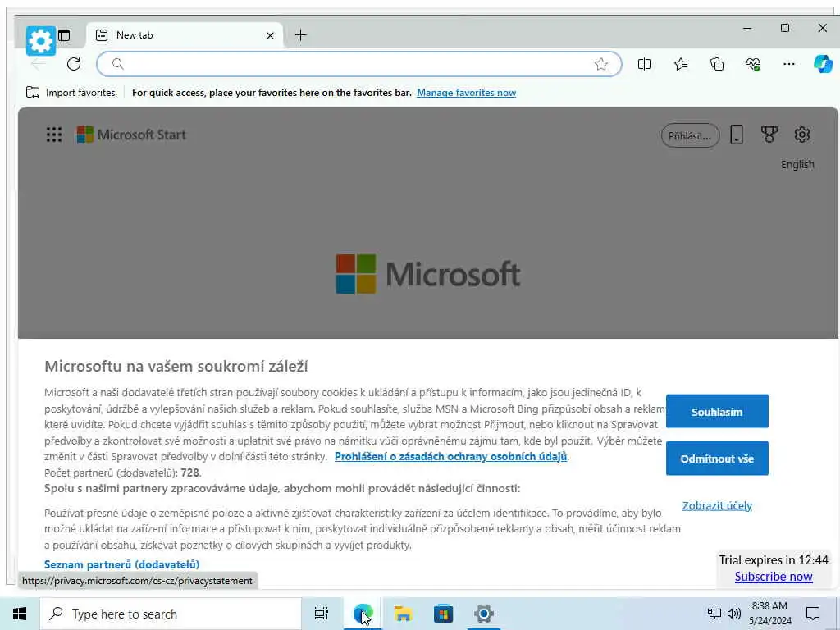
Task: Click the back arrow in Edge
Action: (38, 64)
